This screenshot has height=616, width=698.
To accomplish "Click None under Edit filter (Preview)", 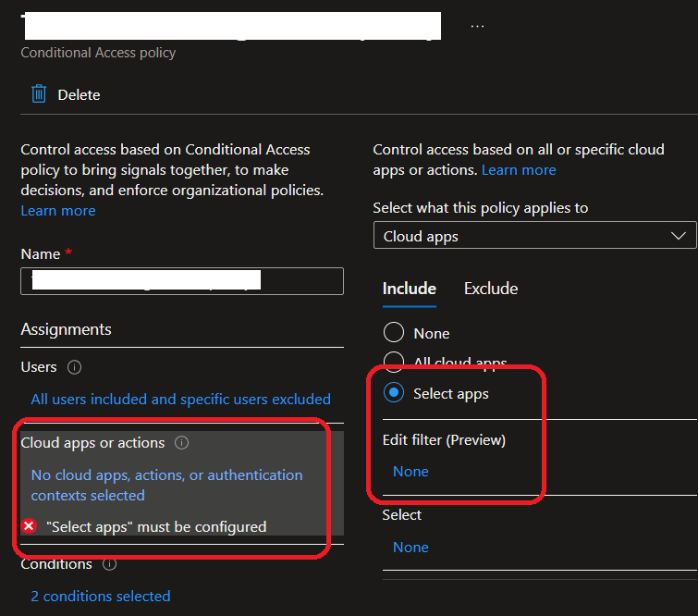I will (410, 472).
